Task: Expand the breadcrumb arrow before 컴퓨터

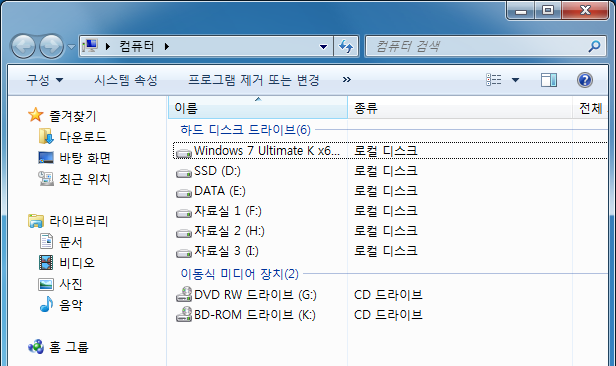Action: click(x=108, y=46)
